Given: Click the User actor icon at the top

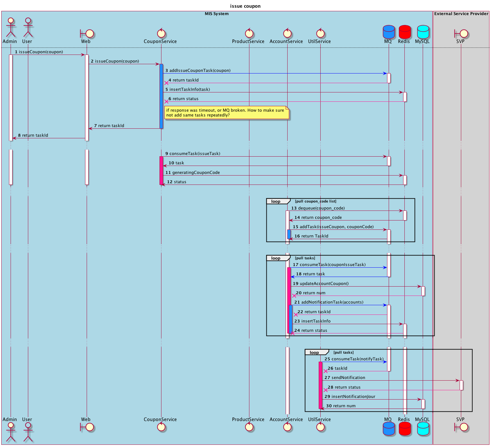Looking at the screenshot, I should point(28,28).
